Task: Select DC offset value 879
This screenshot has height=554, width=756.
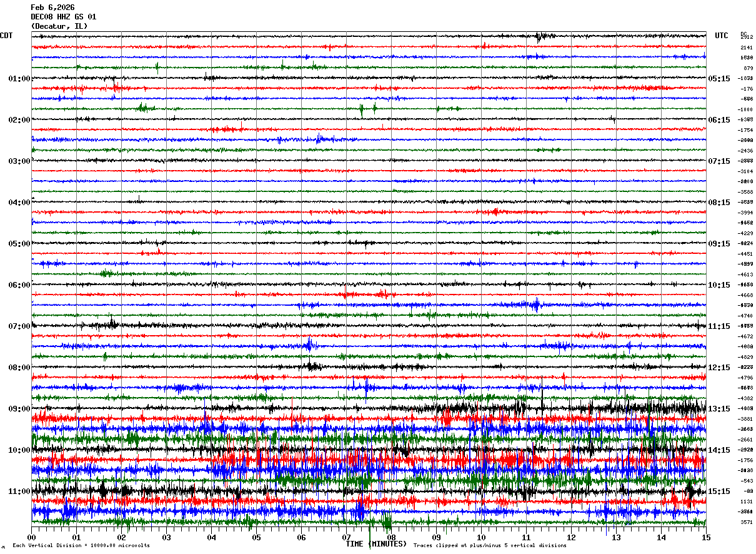Action: pos(748,68)
